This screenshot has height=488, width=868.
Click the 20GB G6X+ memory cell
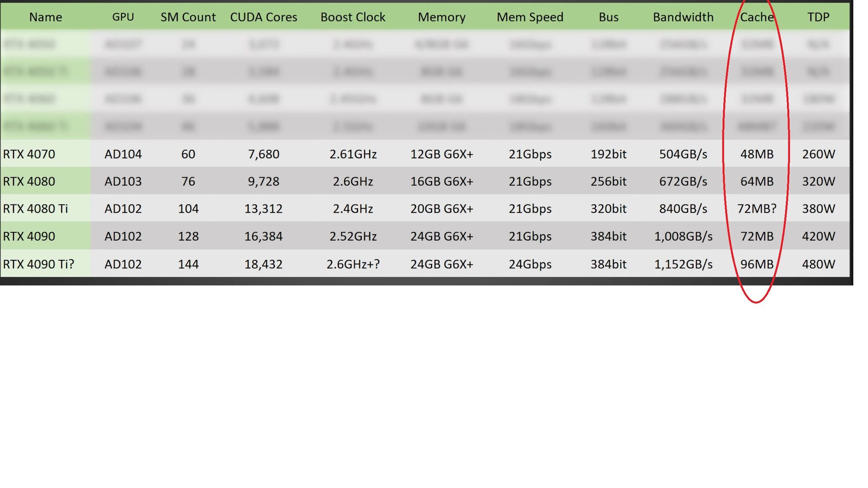pos(441,209)
